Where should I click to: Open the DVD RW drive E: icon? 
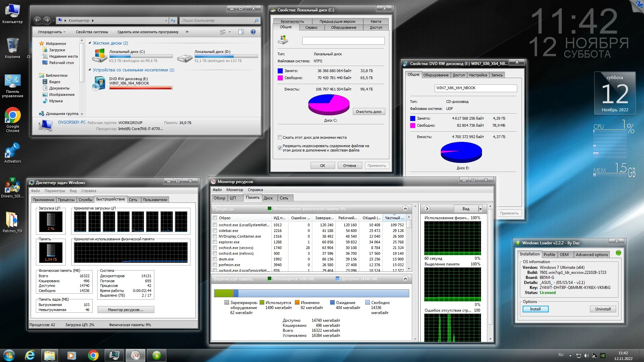(99, 83)
